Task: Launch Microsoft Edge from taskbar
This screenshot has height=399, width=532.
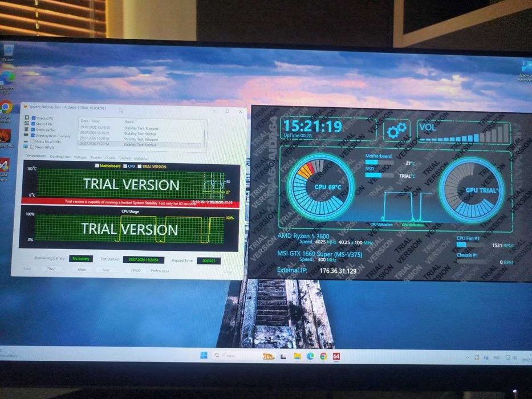Action: pos(310,356)
